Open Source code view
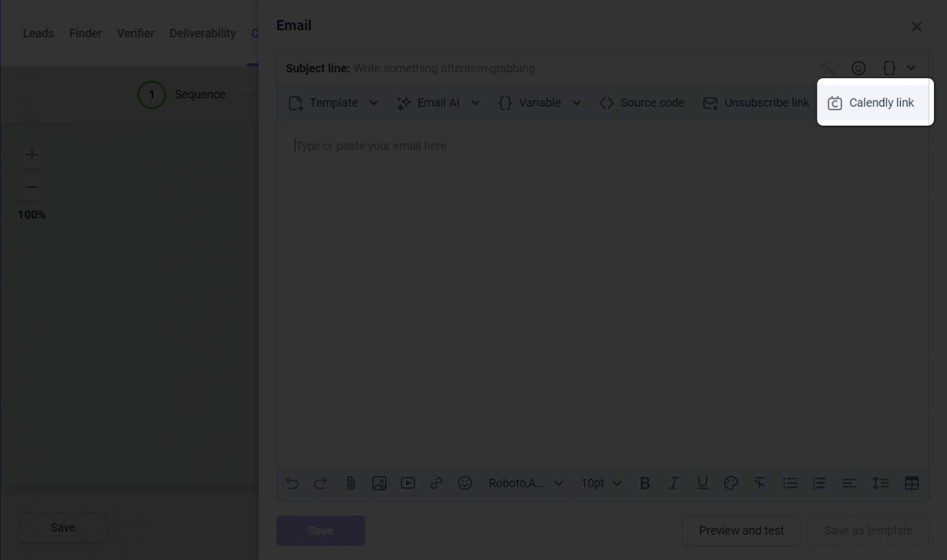947x560 pixels. 642,103
